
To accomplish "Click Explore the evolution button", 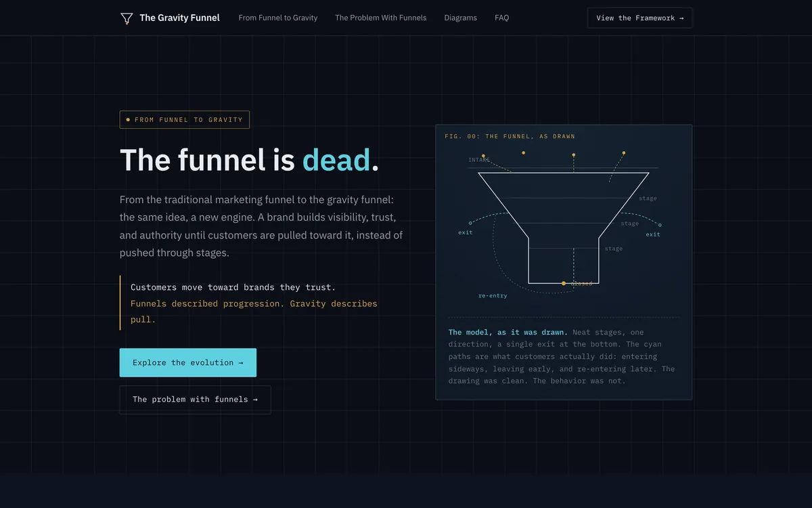I will (188, 363).
